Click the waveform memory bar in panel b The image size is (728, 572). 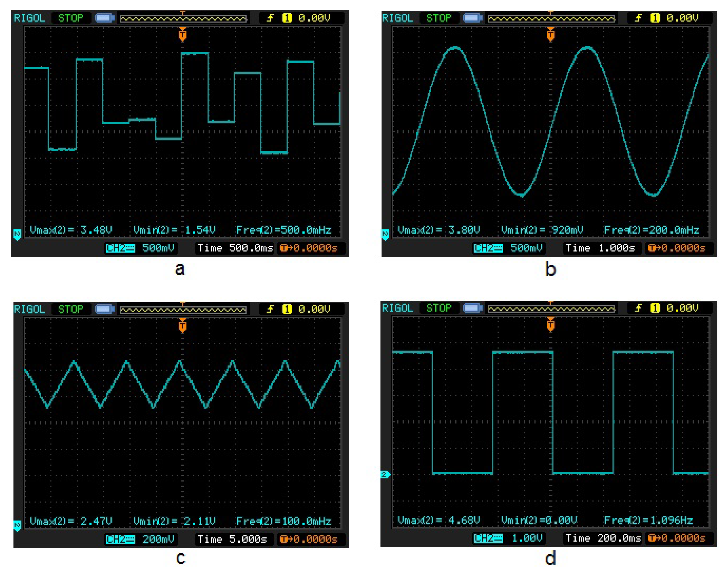pos(551,18)
